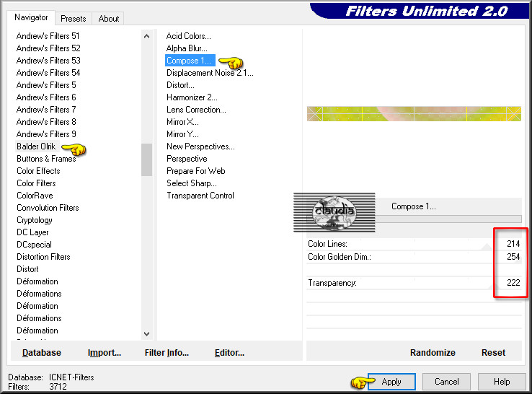Image resolution: width=532 pixels, height=394 pixels.
Task: Select Andrew's Filters 54
Action: click(x=48, y=73)
